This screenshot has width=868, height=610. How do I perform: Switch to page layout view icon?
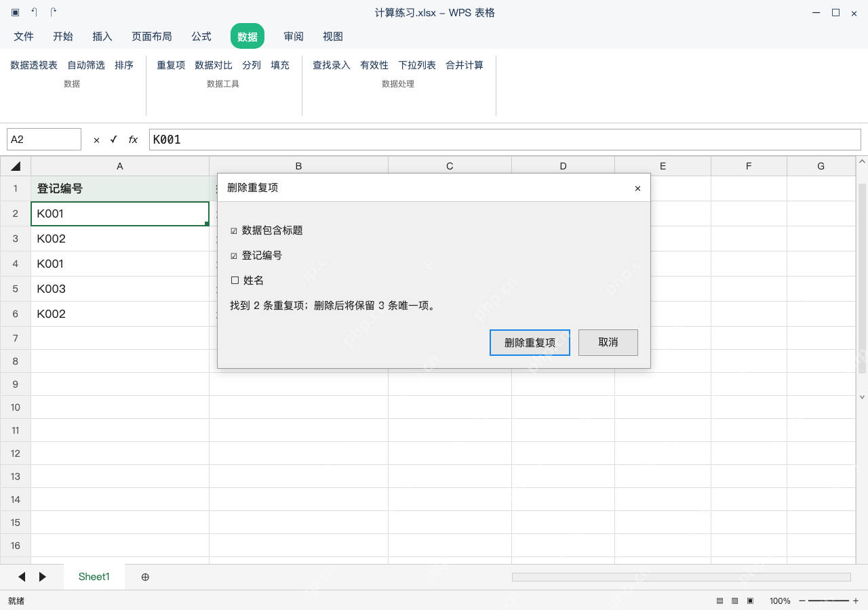735,601
